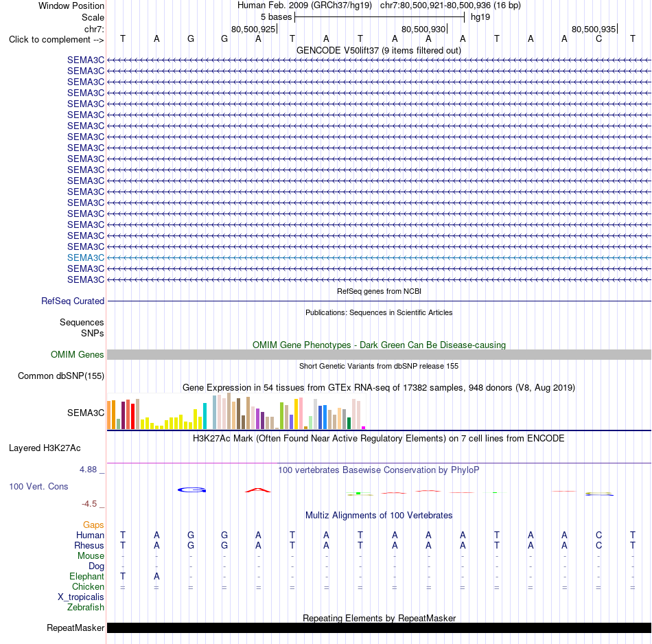652x644 pixels.
Task: Click the Chicken alignment row label
Action: click(88, 586)
